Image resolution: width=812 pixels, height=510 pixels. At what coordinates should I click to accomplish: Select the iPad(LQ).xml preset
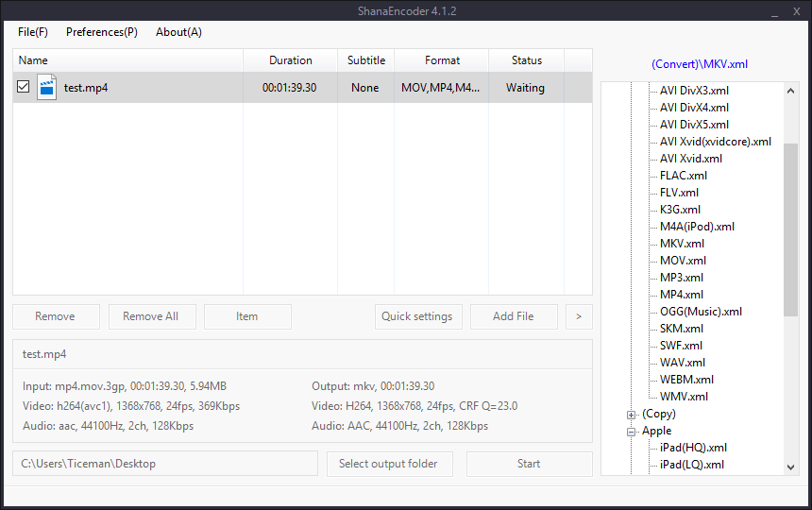click(x=692, y=465)
